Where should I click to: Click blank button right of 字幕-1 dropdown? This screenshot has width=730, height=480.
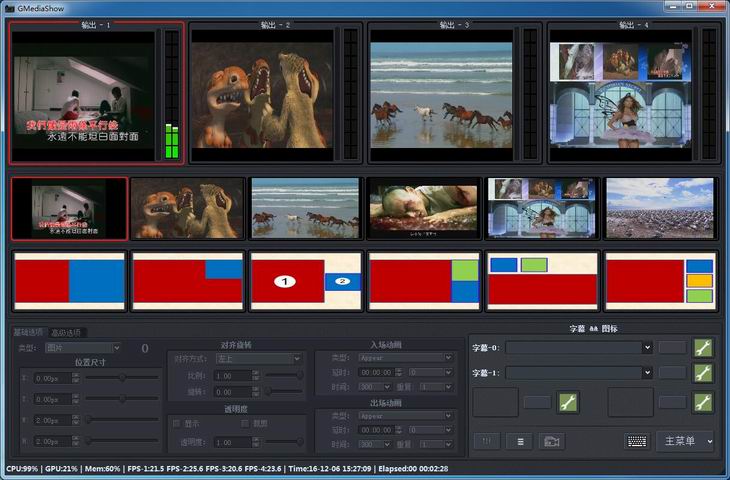673,372
